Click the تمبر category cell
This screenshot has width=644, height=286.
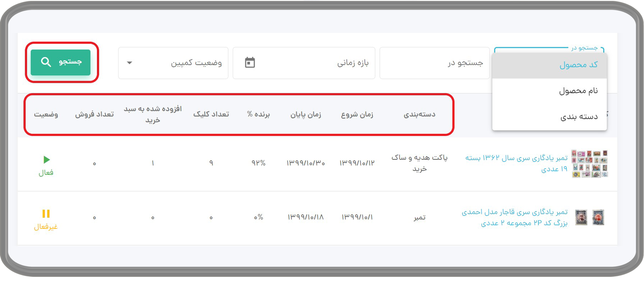point(419,217)
